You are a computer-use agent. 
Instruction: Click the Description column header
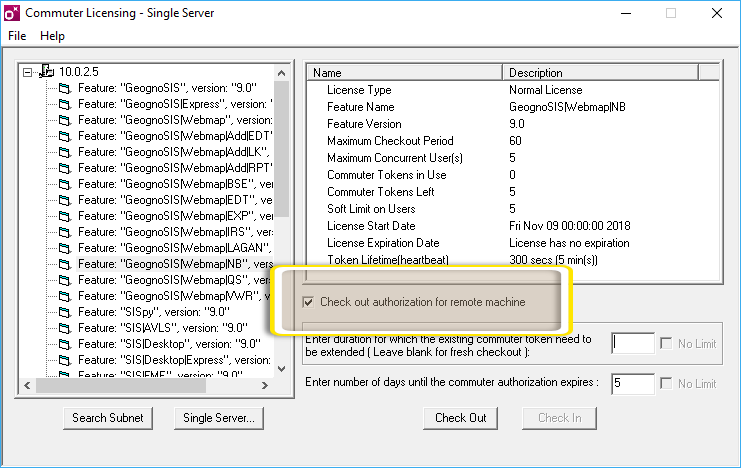tap(600, 73)
